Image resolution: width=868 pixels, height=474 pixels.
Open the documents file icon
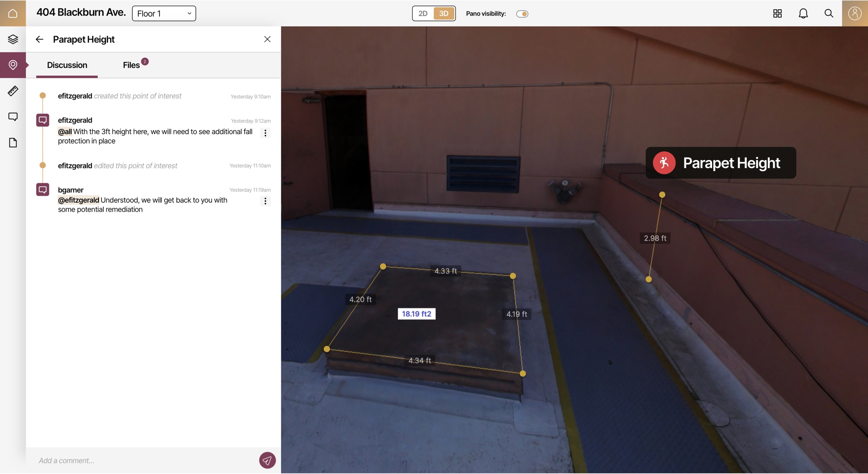click(x=13, y=143)
